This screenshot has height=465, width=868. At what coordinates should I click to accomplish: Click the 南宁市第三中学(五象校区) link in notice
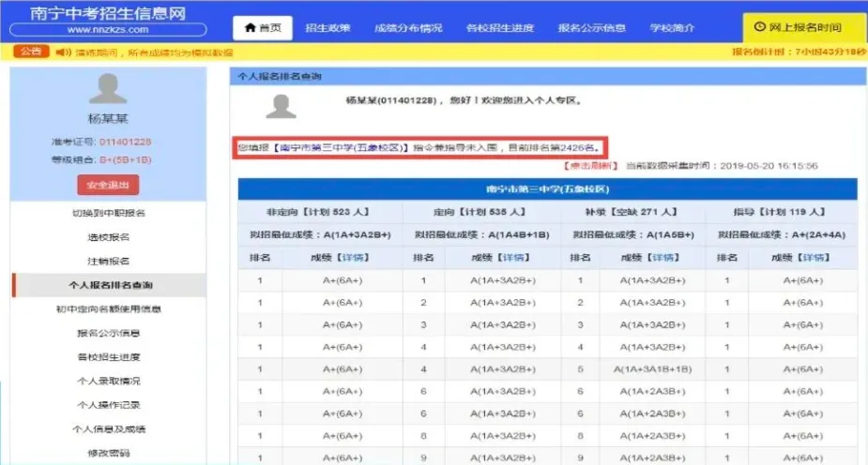click(x=342, y=147)
